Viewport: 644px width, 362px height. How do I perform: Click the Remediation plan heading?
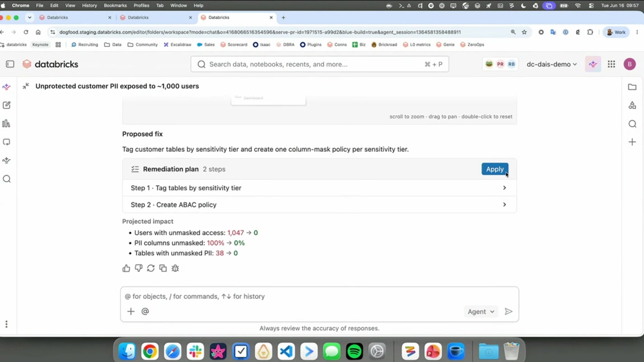[x=170, y=169]
